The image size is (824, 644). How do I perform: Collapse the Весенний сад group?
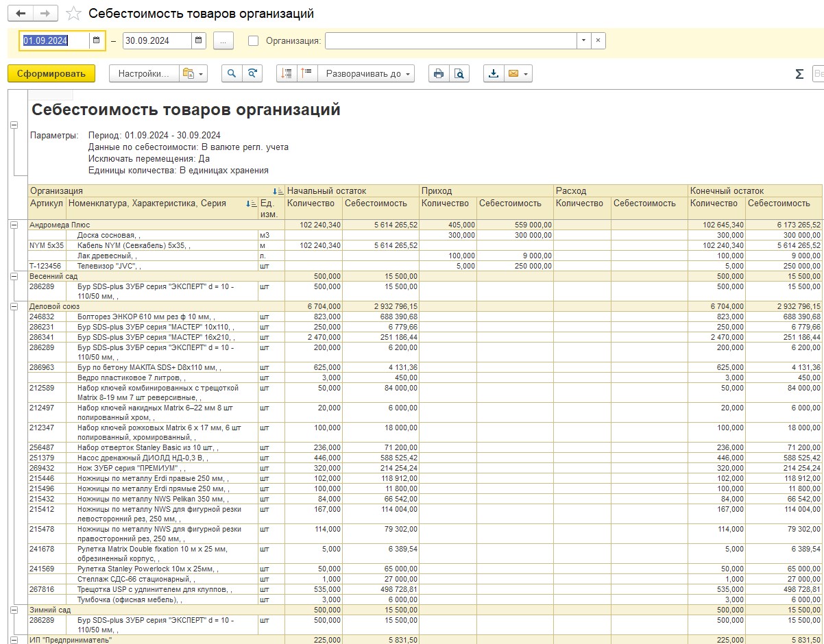click(x=14, y=276)
